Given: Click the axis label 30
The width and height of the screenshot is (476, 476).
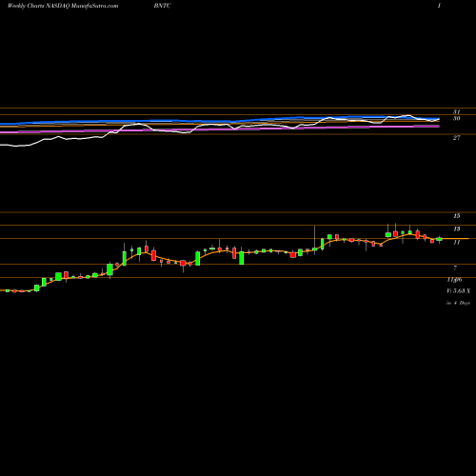Looking at the screenshot, I should click(x=456, y=118).
